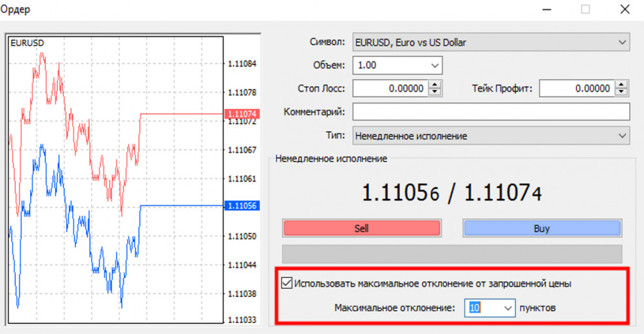
Task: Uncheck Использовать максимальное отклонение checkbox
Action: point(287,283)
